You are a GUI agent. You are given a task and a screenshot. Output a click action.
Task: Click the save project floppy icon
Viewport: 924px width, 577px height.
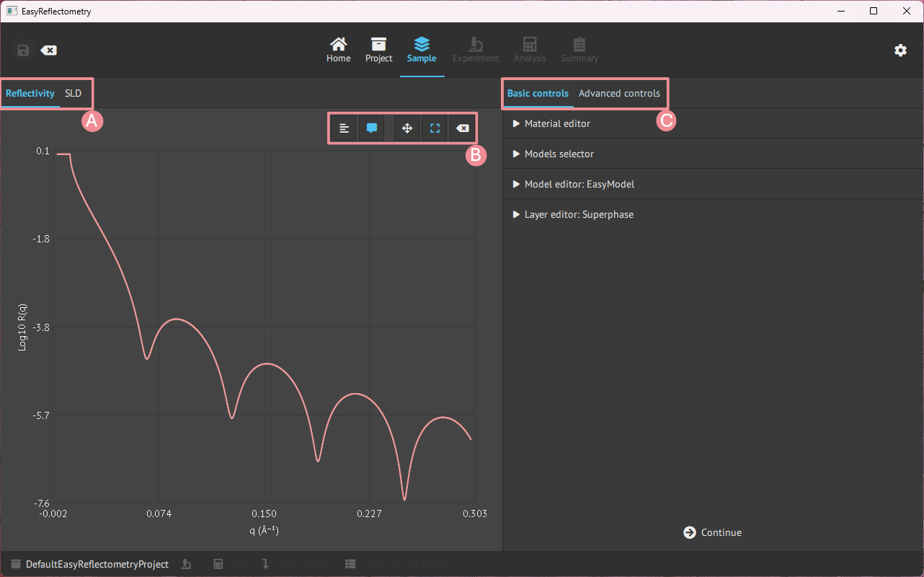click(x=23, y=50)
